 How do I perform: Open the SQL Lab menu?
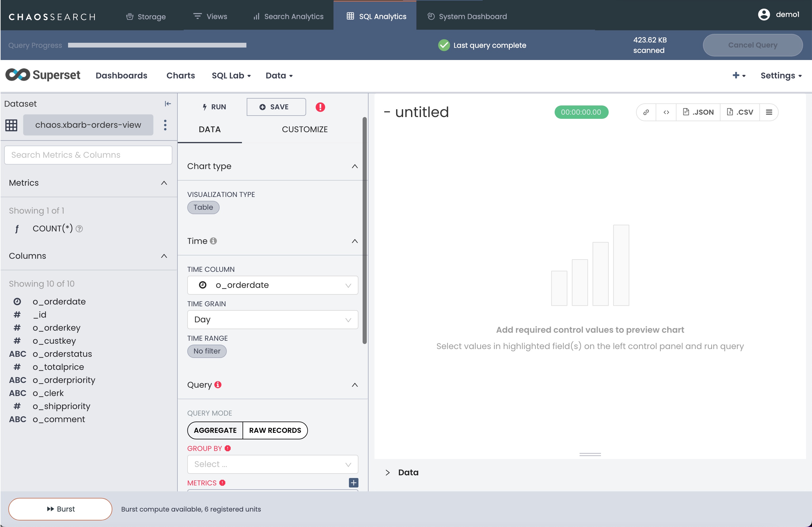pos(231,76)
